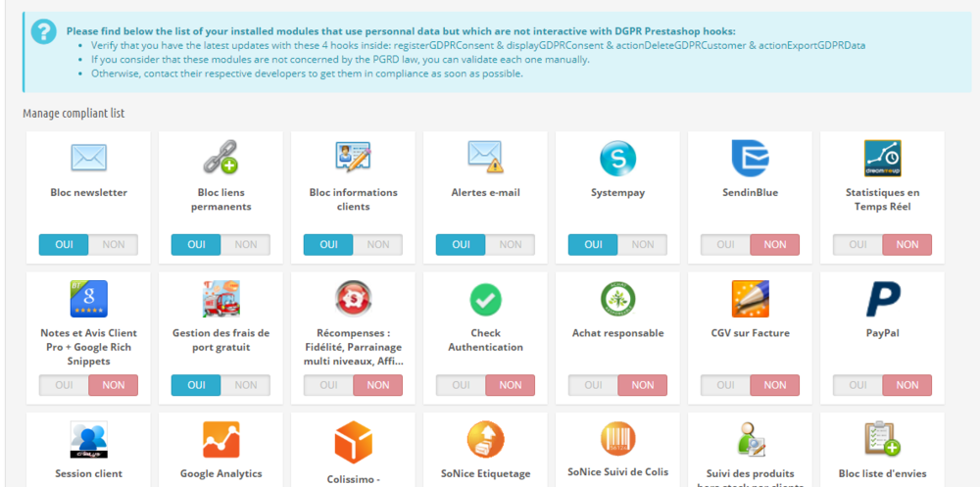
Task: Click the CGV sur Facture module title
Action: click(x=750, y=333)
